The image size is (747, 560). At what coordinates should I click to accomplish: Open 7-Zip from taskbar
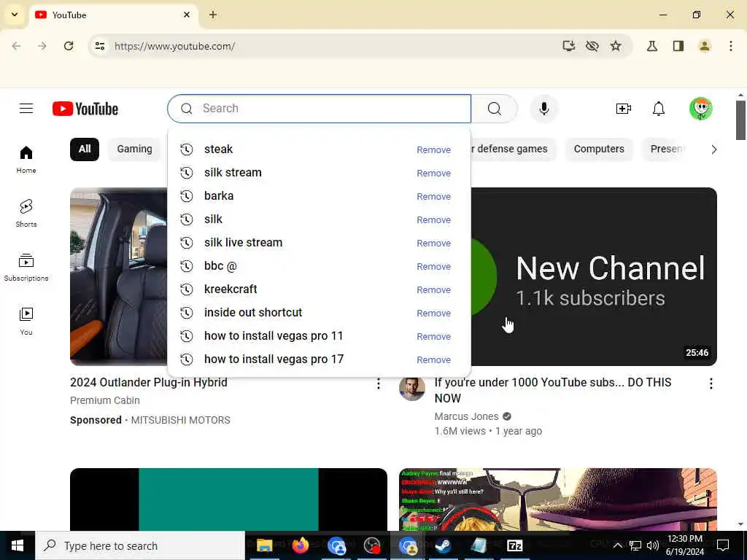[515, 545]
